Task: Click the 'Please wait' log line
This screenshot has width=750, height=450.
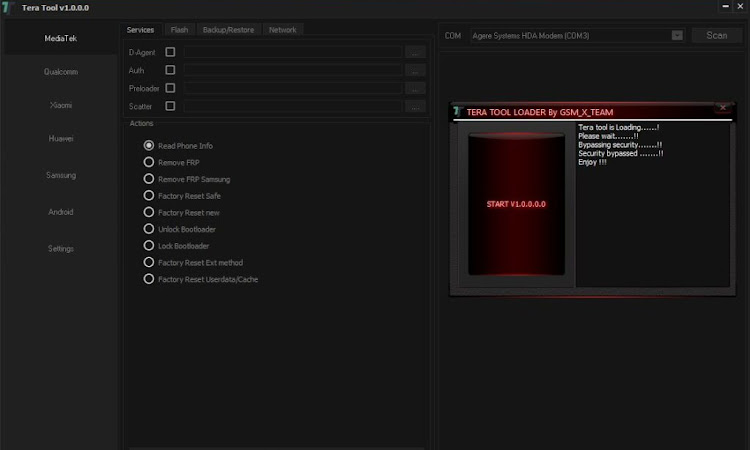Action: coord(608,136)
